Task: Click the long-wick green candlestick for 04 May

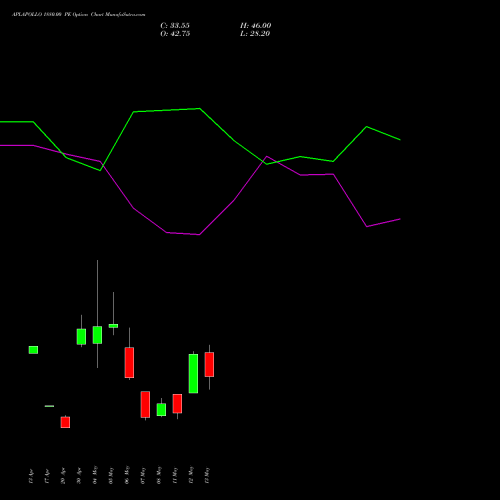Action: [x=97, y=335]
